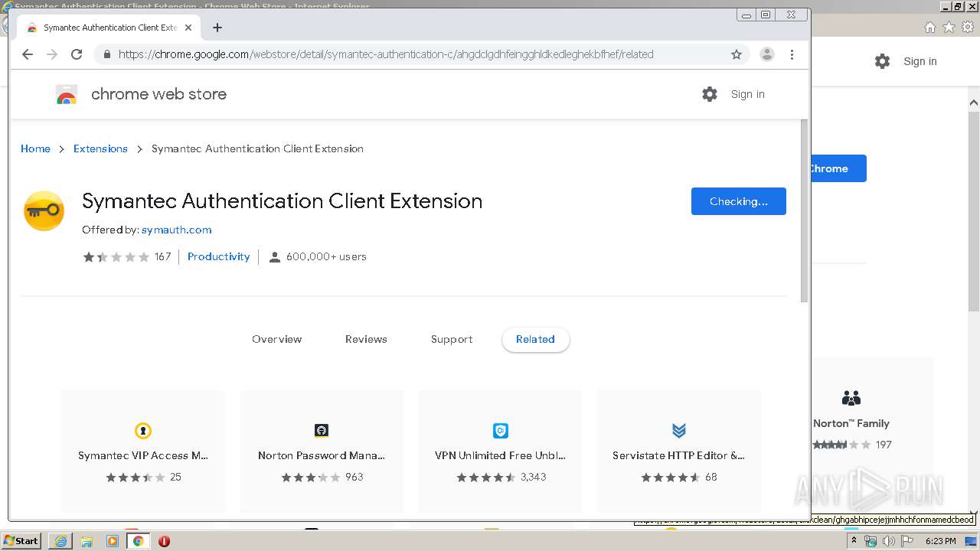The image size is (980, 551).
Task: Open the network tray icon
Action: 871,541
